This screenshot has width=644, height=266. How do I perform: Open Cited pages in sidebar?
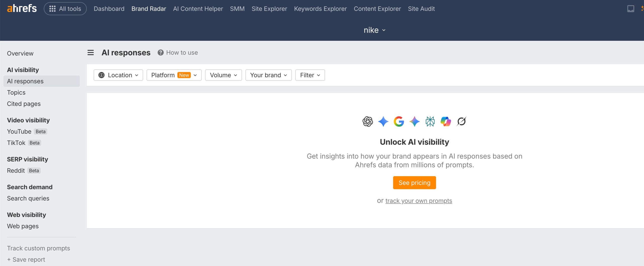tap(24, 104)
